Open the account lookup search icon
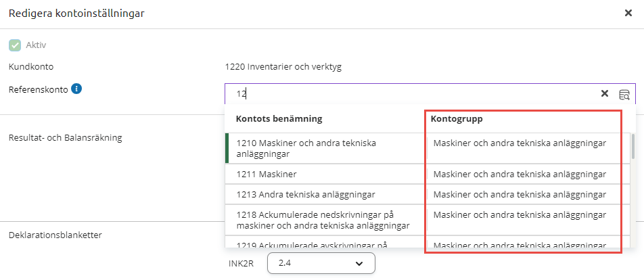Image resolution: width=644 pixels, height=278 pixels. 624,94
